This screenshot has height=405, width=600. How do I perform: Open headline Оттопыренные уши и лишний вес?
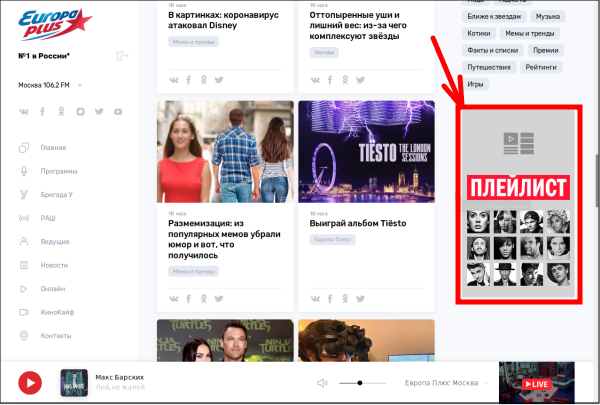[x=358, y=26]
